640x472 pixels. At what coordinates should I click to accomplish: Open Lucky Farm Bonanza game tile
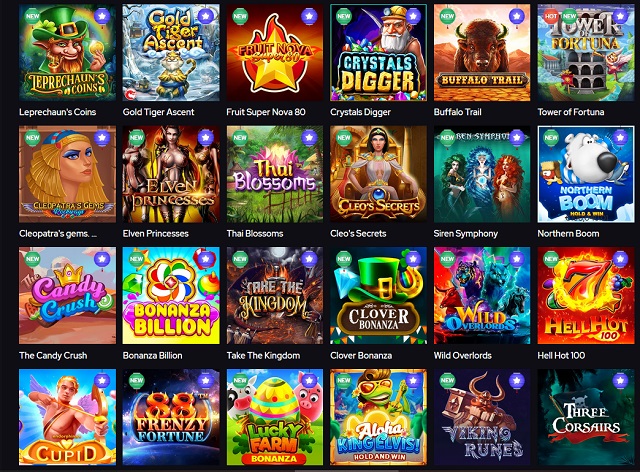[x=275, y=417]
